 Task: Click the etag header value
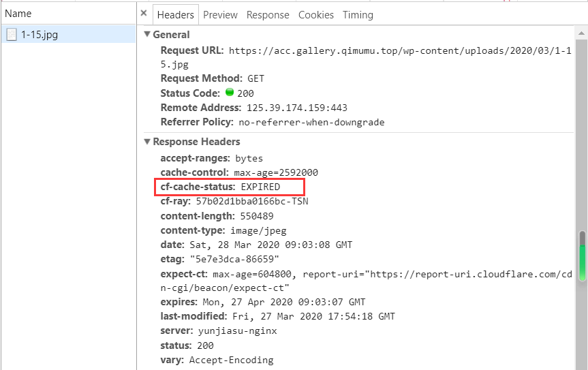234,259
